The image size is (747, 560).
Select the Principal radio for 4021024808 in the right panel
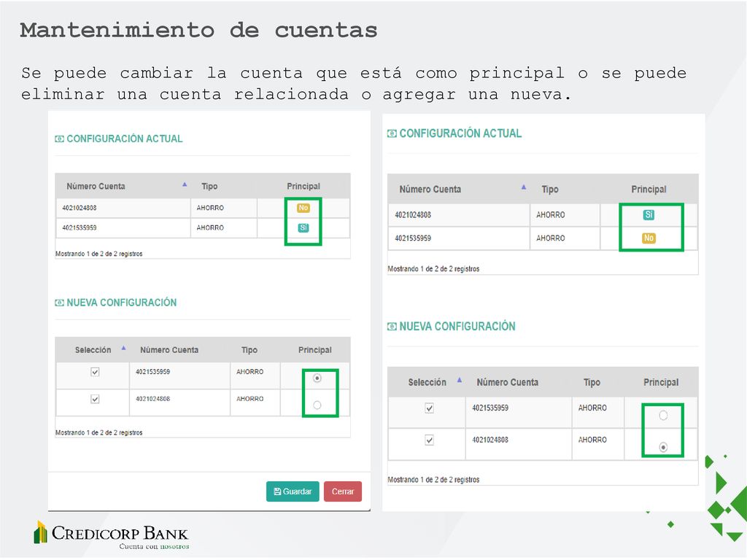point(663,447)
